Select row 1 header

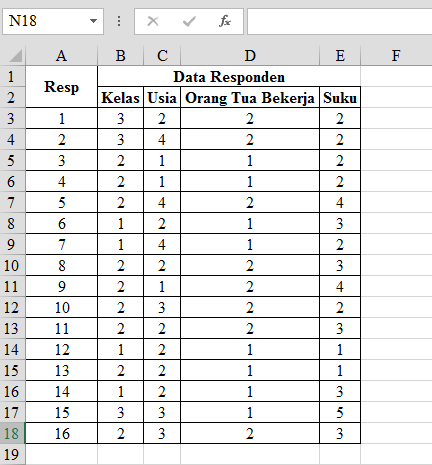[12, 76]
